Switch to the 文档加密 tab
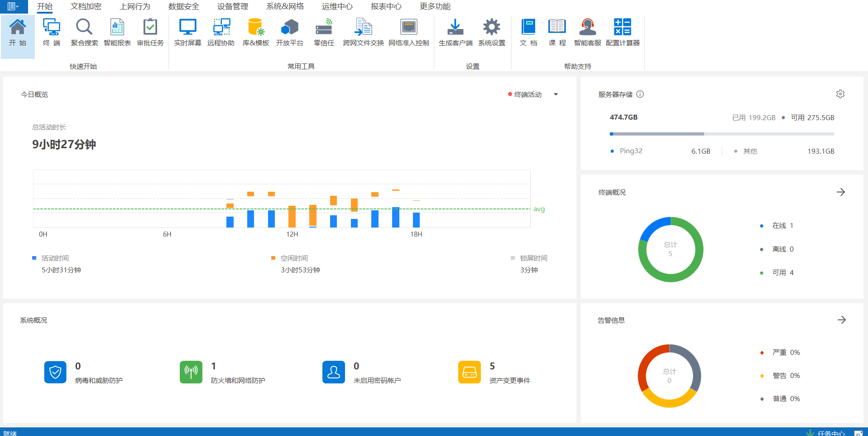The image size is (868, 436). [86, 6]
